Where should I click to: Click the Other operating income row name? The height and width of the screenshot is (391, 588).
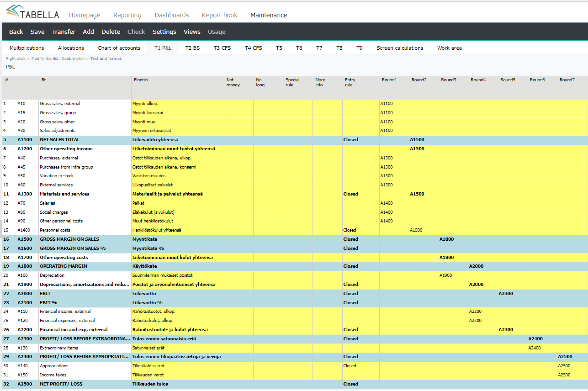point(66,149)
